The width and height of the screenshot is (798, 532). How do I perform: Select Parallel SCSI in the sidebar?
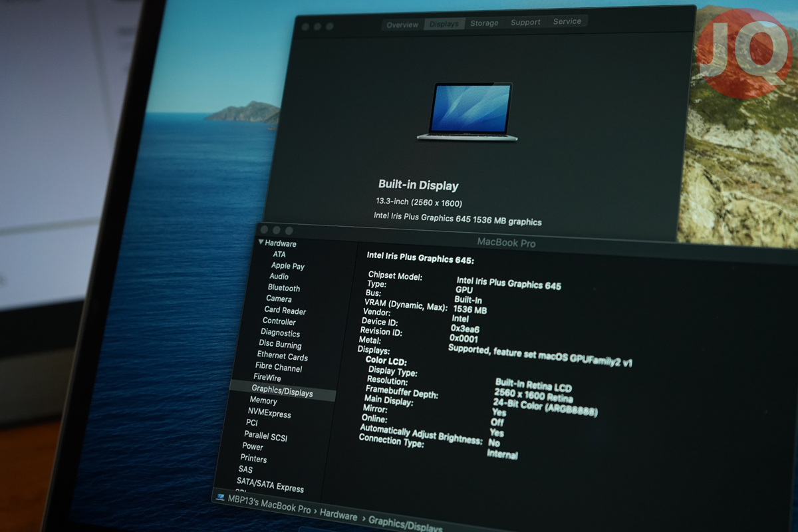(x=266, y=436)
